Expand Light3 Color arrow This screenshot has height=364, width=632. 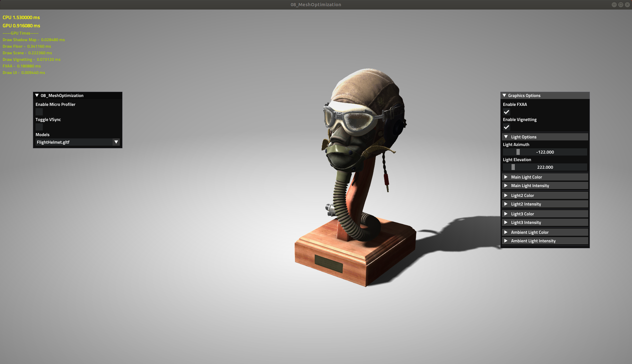506,214
